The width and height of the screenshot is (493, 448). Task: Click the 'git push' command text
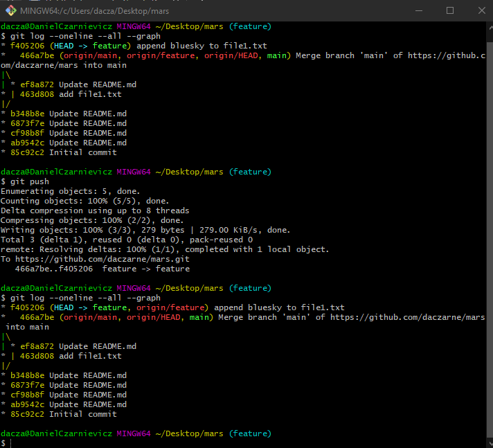tap(29, 181)
